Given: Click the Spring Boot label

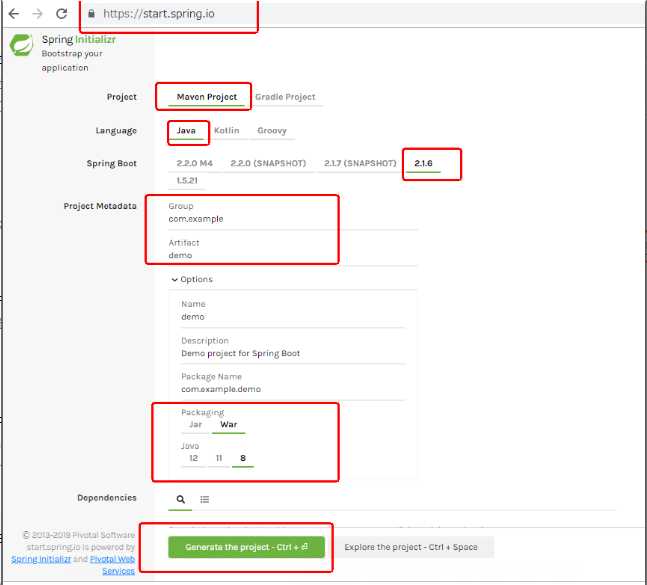Looking at the screenshot, I should click(x=111, y=163).
